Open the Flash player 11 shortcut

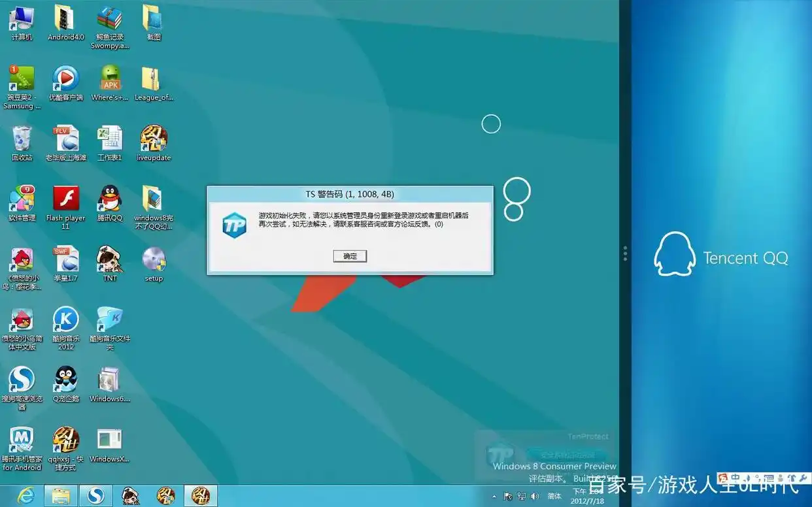coord(65,199)
